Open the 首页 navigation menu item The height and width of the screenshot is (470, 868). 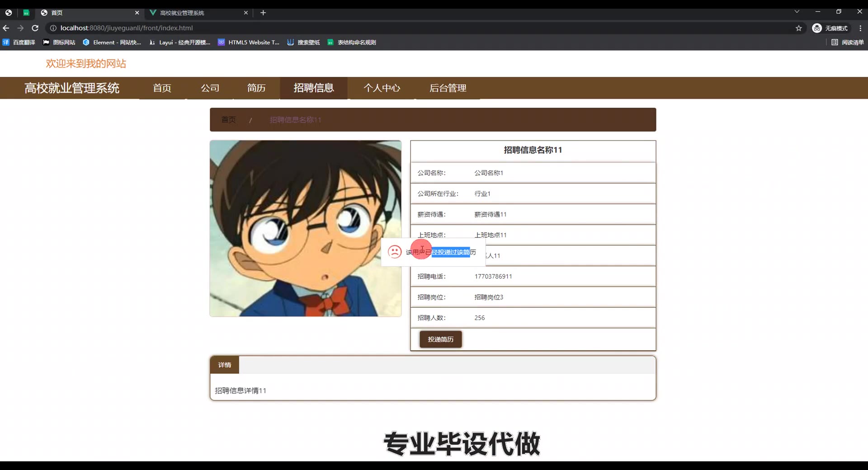[162, 88]
